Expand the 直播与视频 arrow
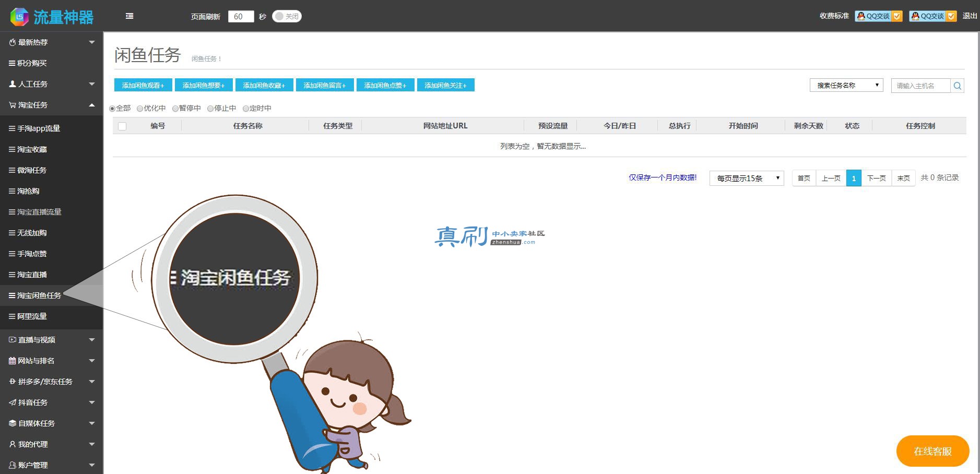 [92, 340]
